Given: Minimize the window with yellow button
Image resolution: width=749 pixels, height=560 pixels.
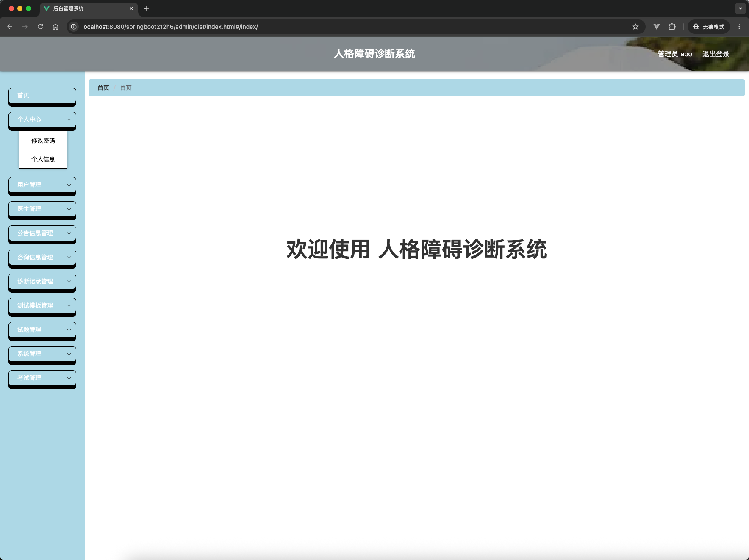Looking at the screenshot, I should coord(20,8).
